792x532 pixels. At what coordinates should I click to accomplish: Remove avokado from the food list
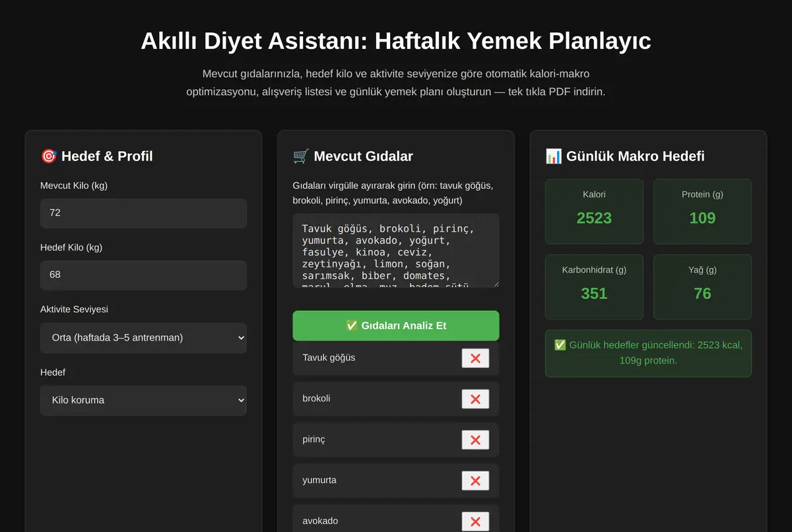[x=475, y=522]
